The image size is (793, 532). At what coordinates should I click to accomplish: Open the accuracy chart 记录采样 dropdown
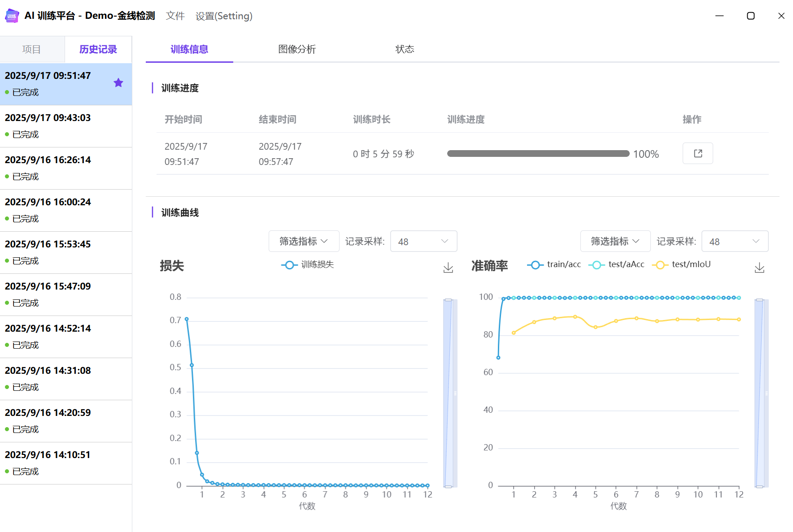point(734,242)
